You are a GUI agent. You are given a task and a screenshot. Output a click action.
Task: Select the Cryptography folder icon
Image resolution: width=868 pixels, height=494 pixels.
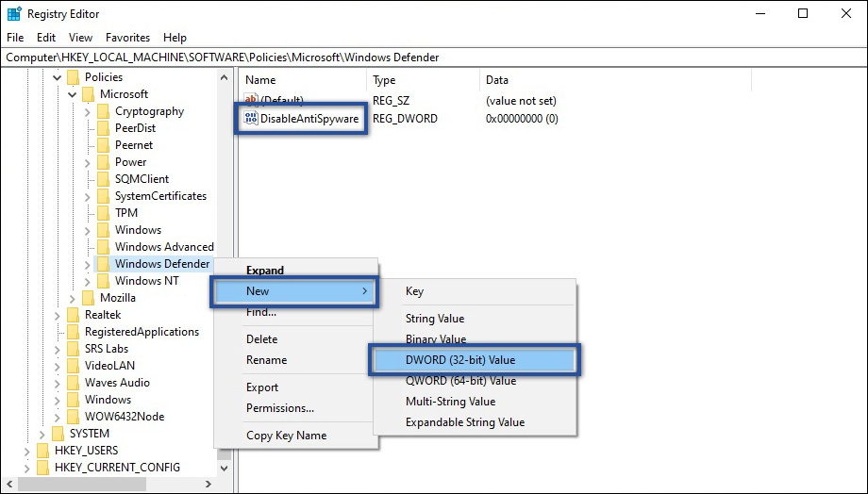[x=104, y=111]
